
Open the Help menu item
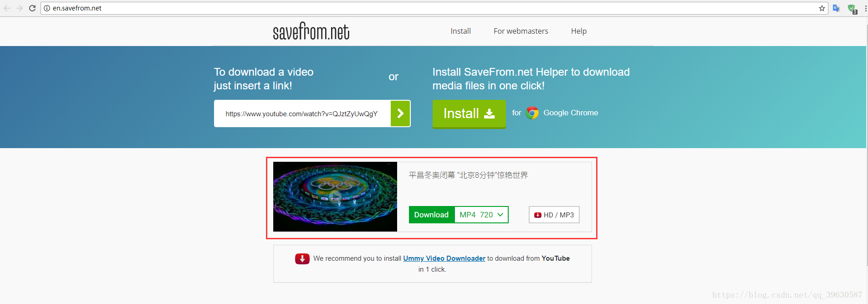point(579,31)
